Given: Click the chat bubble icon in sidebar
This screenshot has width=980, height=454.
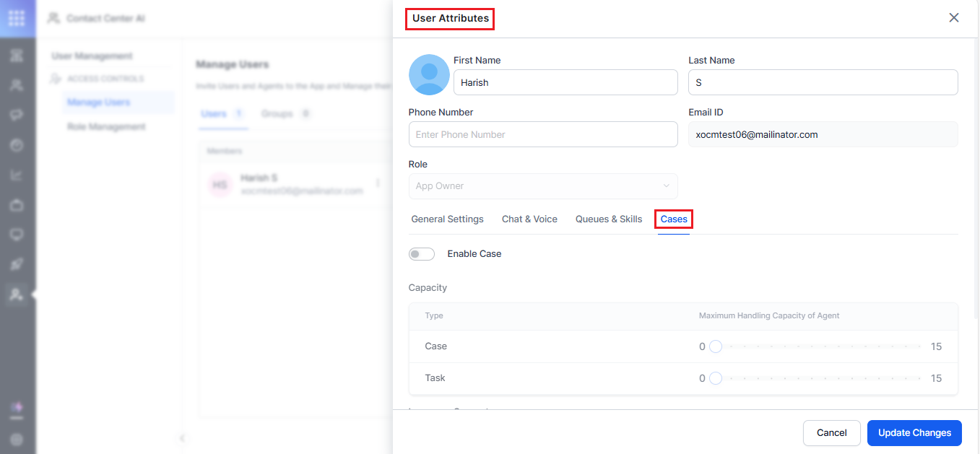Looking at the screenshot, I should 16,115.
